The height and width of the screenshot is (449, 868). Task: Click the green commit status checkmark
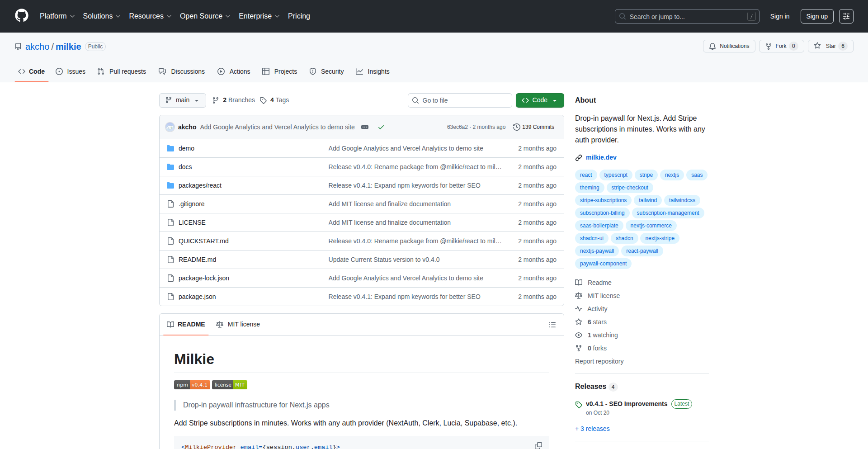pyautogui.click(x=381, y=127)
